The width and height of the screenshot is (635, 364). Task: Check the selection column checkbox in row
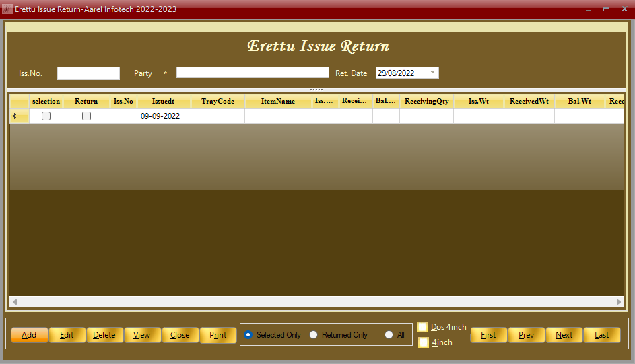46,116
